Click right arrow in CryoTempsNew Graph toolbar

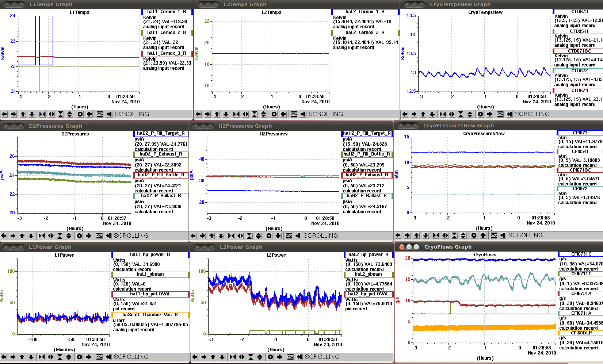click(414, 114)
